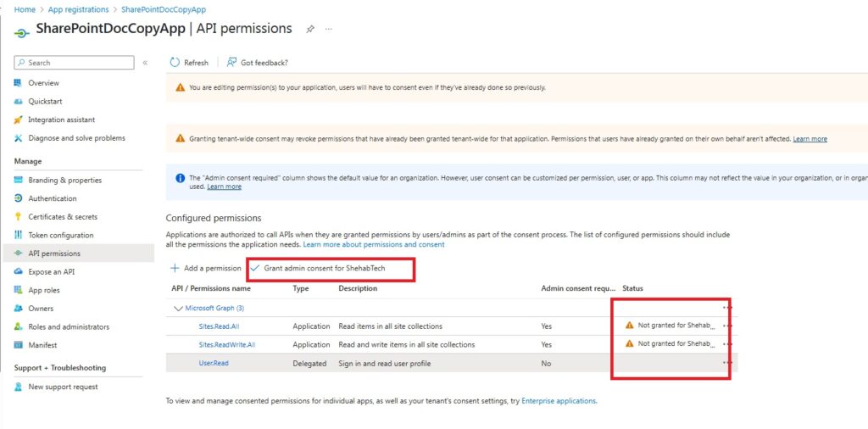Click the pin icon beside API permissions title
Screen dimensions: 868x429
(310, 30)
